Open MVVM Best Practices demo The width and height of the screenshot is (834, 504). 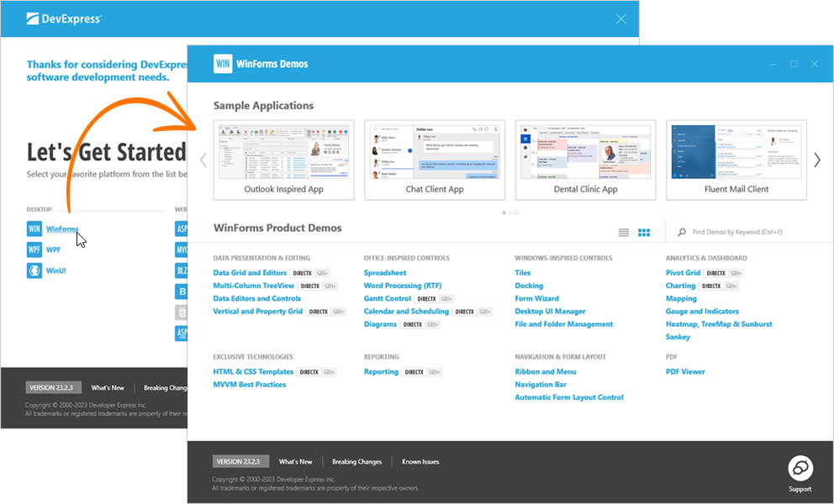(250, 385)
